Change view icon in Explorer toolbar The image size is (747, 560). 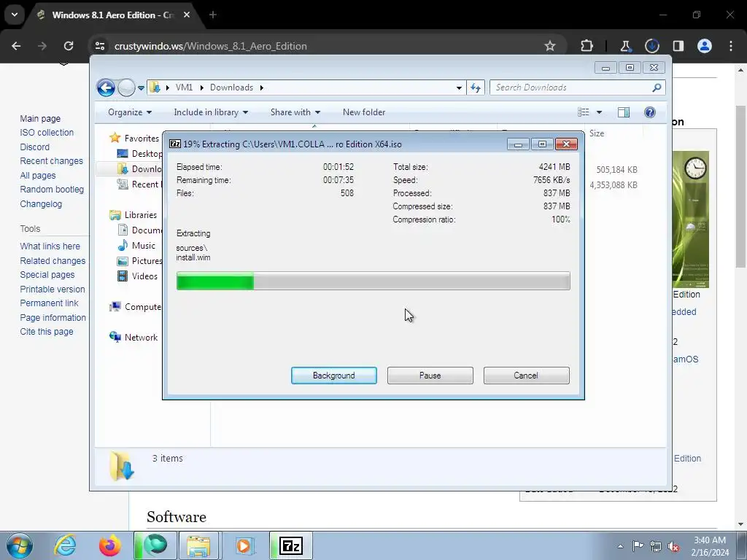[584, 112]
